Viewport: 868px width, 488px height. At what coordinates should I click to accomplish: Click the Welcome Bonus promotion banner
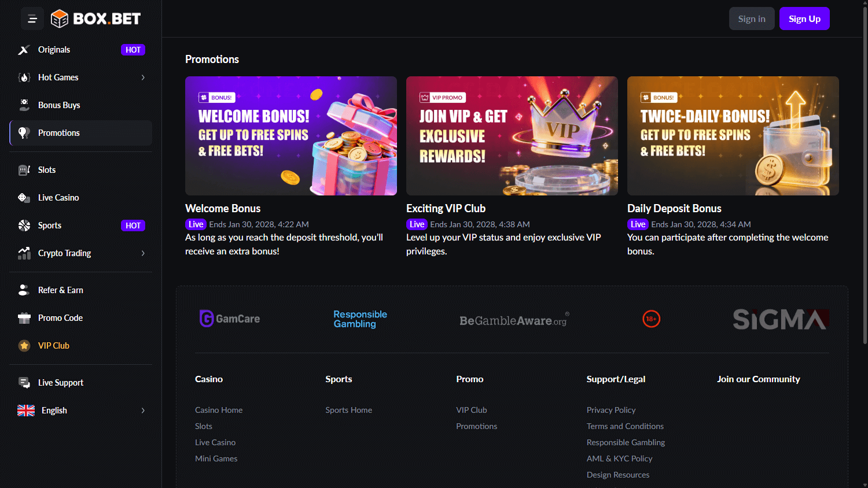pyautogui.click(x=290, y=135)
